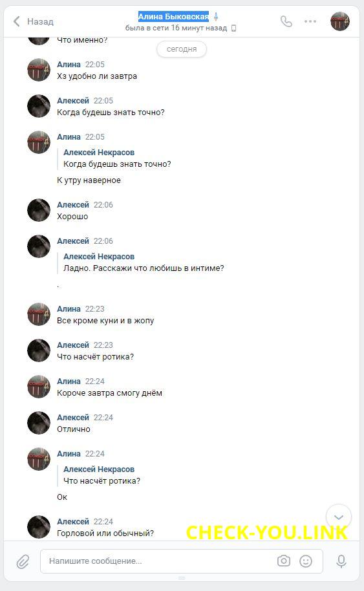Click the Назад back link
This screenshot has height=591, width=364.
pyautogui.click(x=40, y=22)
